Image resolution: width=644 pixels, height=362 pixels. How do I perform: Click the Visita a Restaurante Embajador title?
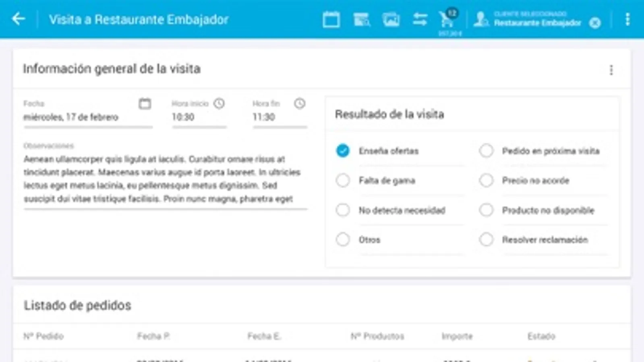tap(139, 19)
